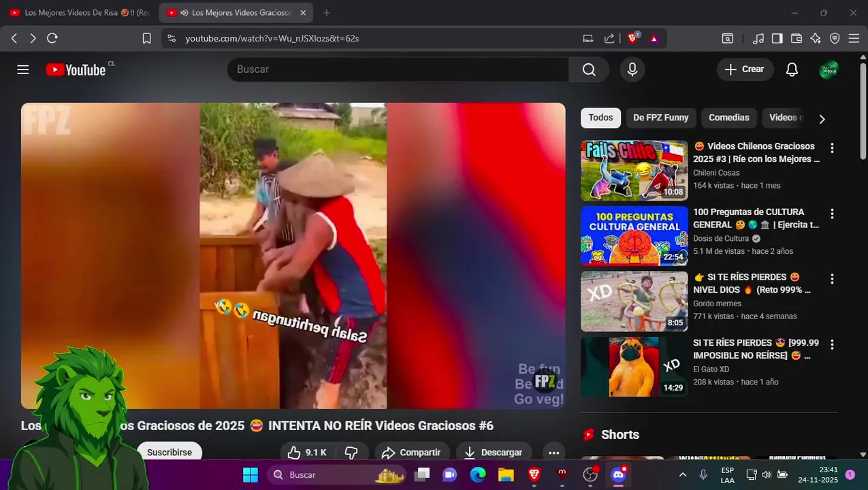This screenshot has height=490, width=868.
Task: Go forward with the browser arrow
Action: point(33,38)
